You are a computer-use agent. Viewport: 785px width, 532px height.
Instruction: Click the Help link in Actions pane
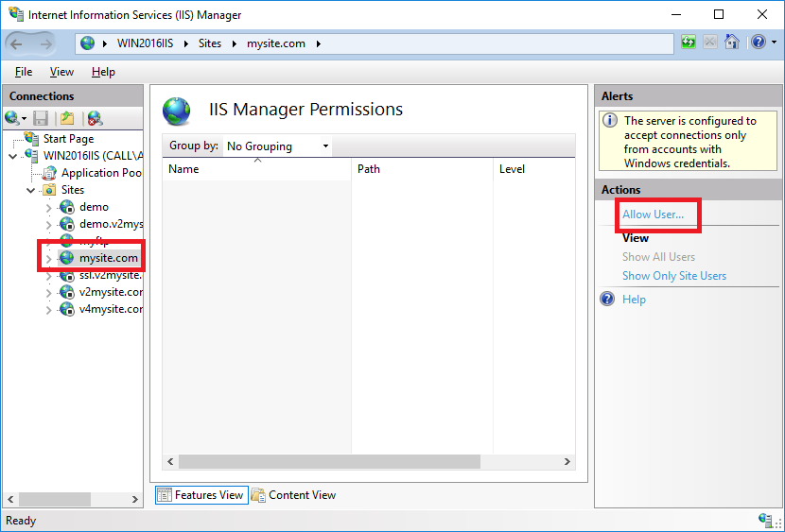pyautogui.click(x=634, y=299)
